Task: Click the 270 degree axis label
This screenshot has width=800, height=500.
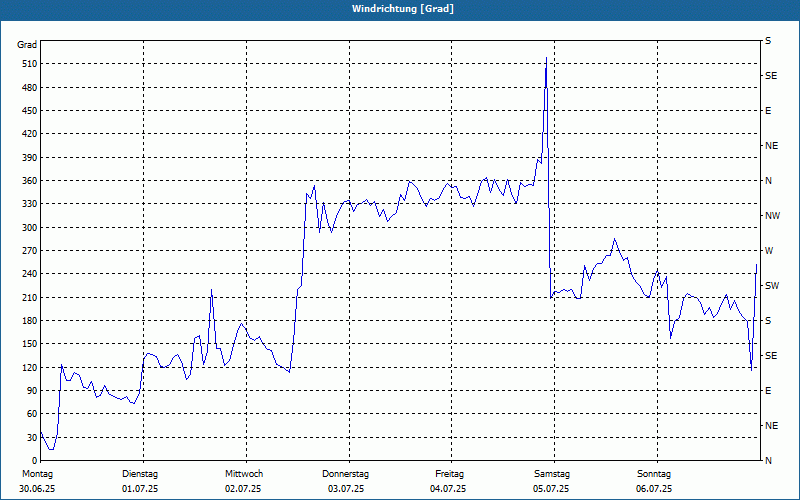Action: coord(30,251)
